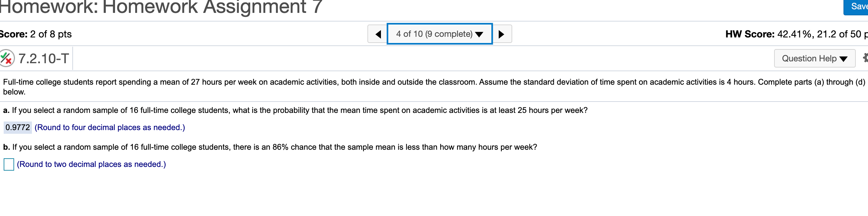Click the down triangle after '(9 complete)'
The height and width of the screenshot is (216, 868).
coord(479,34)
